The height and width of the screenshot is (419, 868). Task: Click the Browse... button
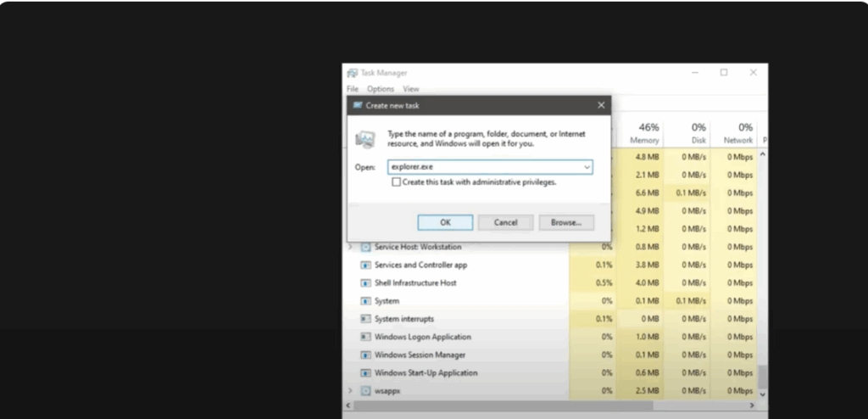tap(566, 222)
